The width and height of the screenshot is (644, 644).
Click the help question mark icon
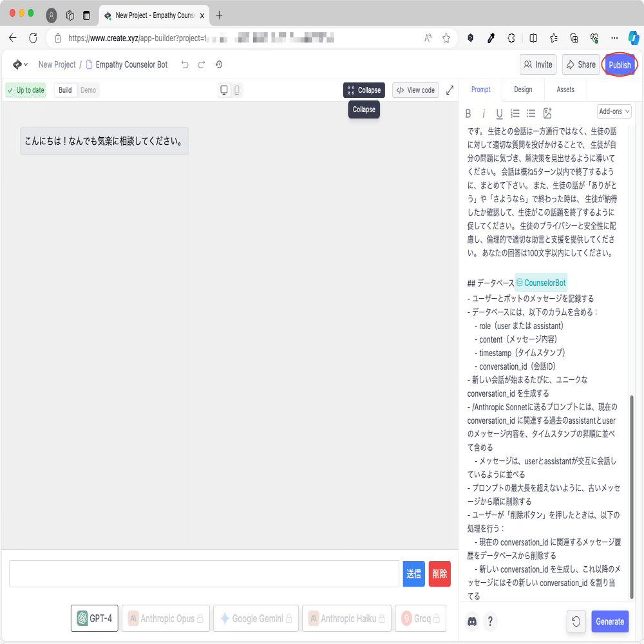tap(490, 621)
